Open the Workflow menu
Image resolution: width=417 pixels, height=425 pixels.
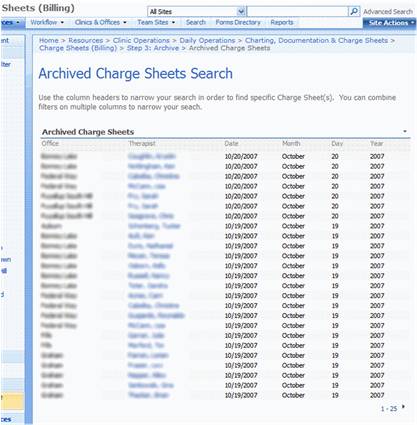tap(47, 22)
